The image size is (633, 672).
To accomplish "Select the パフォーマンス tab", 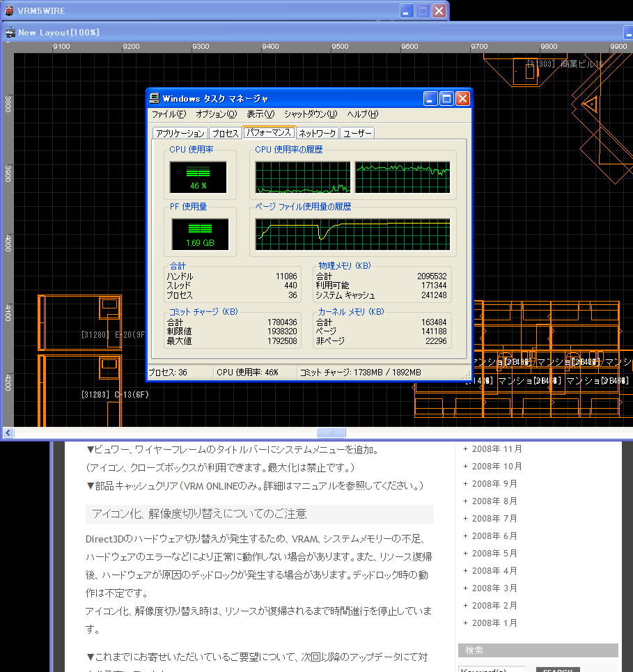I will tap(269, 132).
